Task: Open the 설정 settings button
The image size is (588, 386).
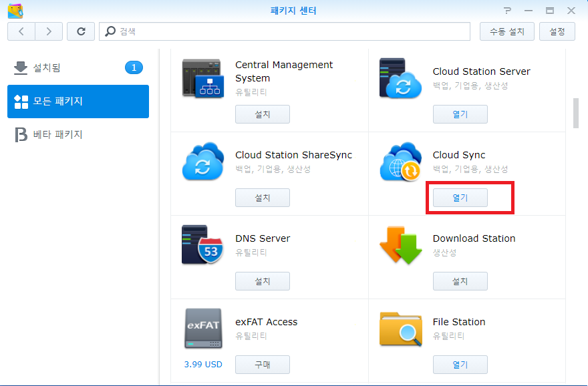Action: [557, 31]
